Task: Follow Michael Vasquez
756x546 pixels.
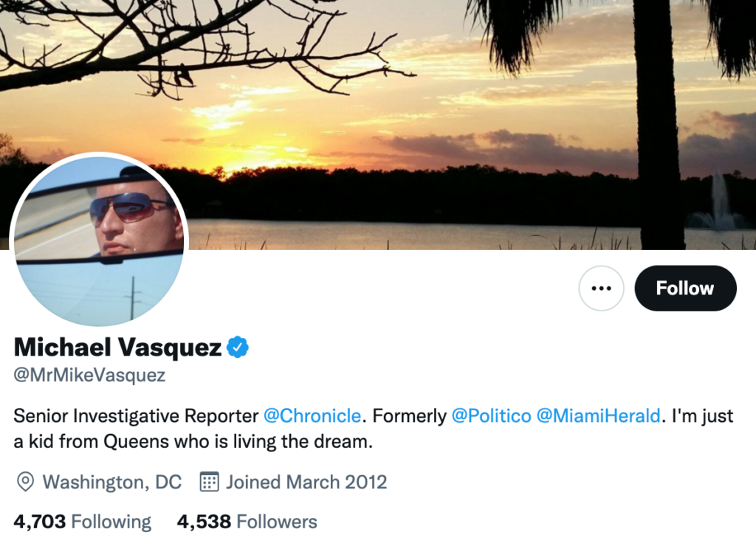Action: pyautogui.click(x=685, y=288)
